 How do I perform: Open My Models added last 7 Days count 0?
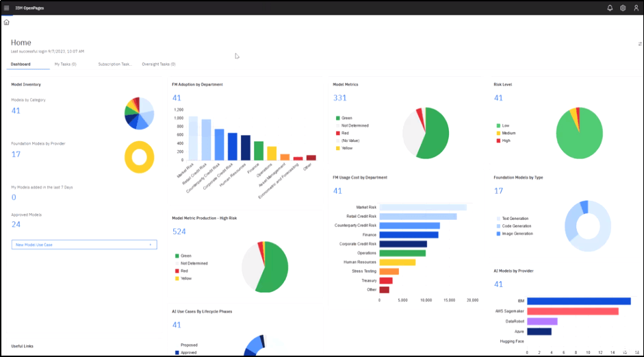(14, 197)
